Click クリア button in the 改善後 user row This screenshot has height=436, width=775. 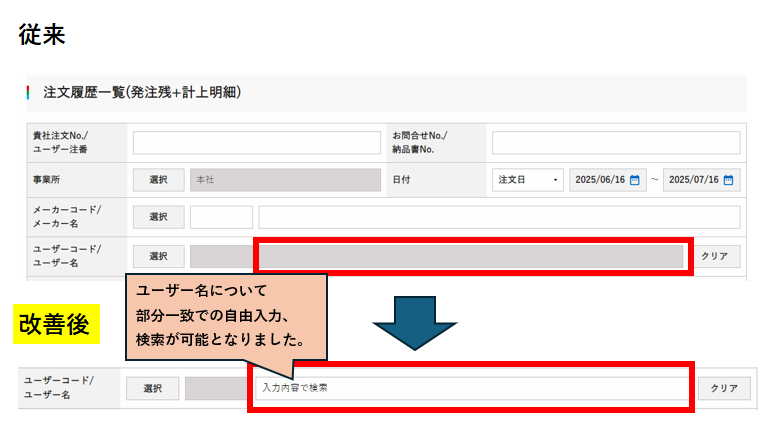tap(724, 389)
